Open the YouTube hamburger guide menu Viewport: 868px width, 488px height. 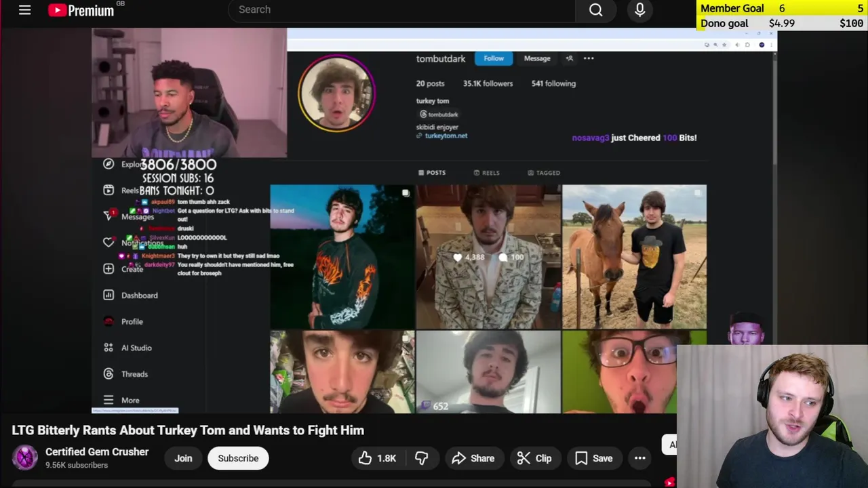pos(25,9)
